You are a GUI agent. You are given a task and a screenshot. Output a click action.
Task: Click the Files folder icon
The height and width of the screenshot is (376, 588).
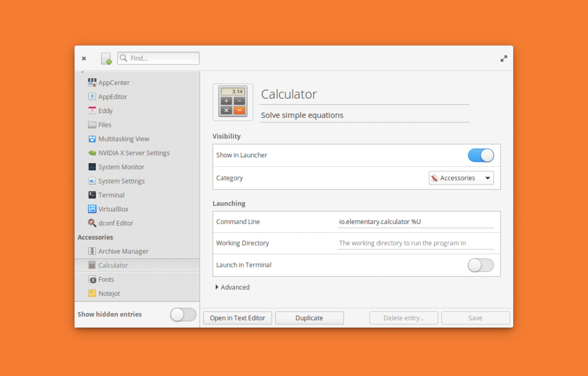(92, 125)
